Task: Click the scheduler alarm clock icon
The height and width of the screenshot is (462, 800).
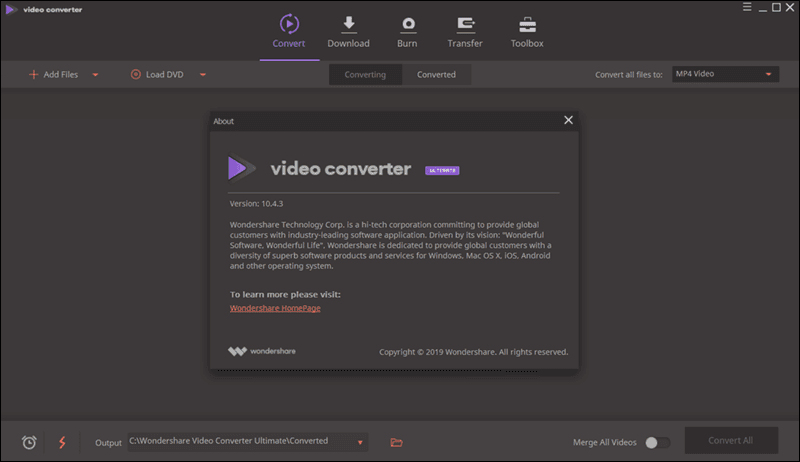Action: (x=29, y=442)
